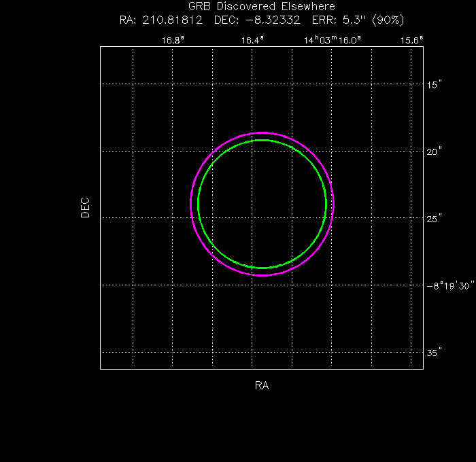The height and width of the screenshot is (462, 476).
Task: Click the RA axis label below the plot
Action: click(262, 385)
